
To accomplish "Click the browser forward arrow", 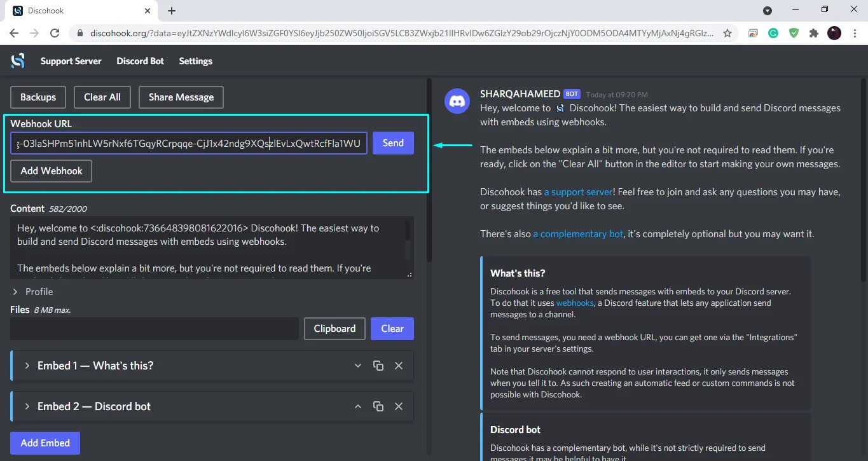I will click(34, 33).
